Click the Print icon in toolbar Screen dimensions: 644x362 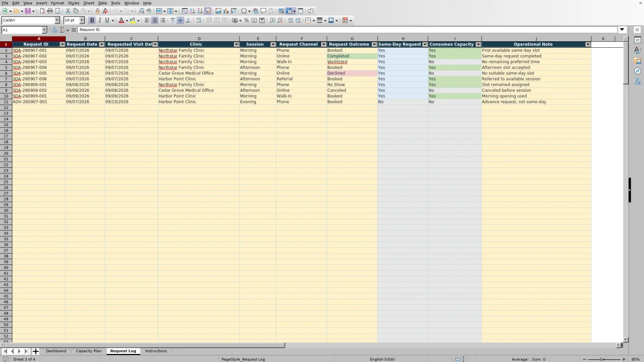tap(50, 11)
